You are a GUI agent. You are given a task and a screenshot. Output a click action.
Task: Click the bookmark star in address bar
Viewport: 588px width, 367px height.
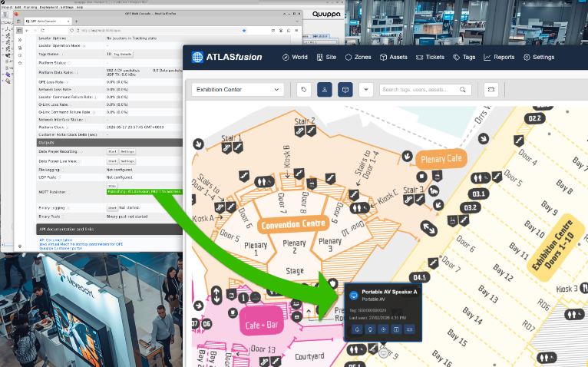pos(244,31)
